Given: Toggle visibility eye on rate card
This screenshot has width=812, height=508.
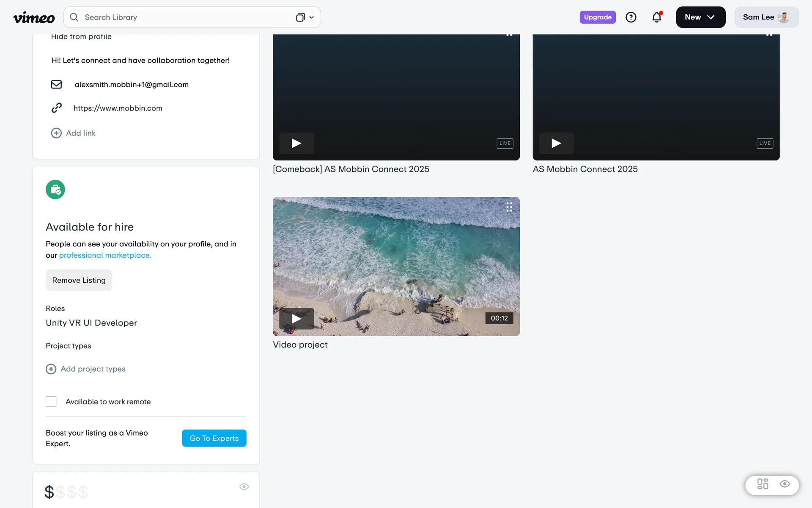Looking at the screenshot, I should point(244,486).
